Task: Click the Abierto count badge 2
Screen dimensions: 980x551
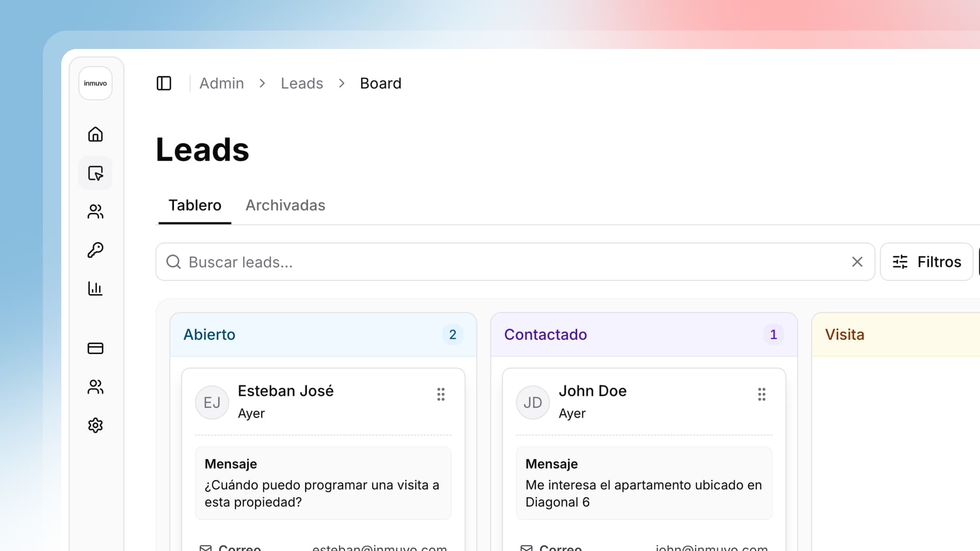Action: coord(453,335)
